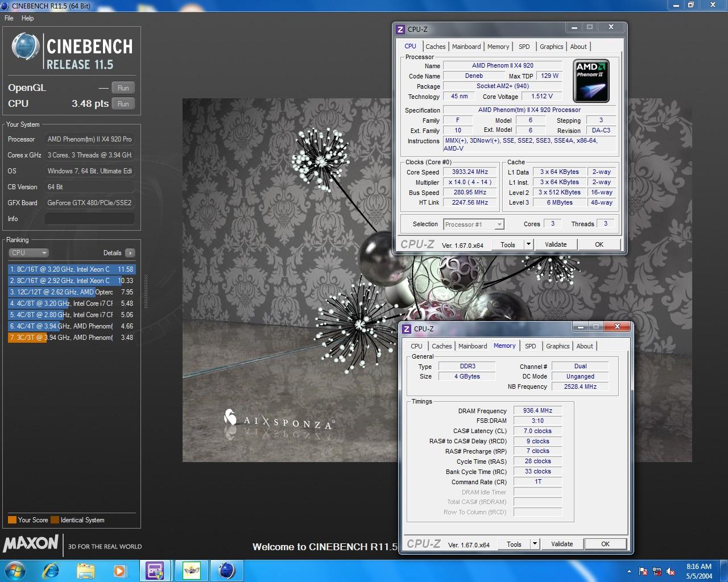Click OK in lower CPU-Z window
The height and width of the screenshot is (582, 728).
click(606, 544)
